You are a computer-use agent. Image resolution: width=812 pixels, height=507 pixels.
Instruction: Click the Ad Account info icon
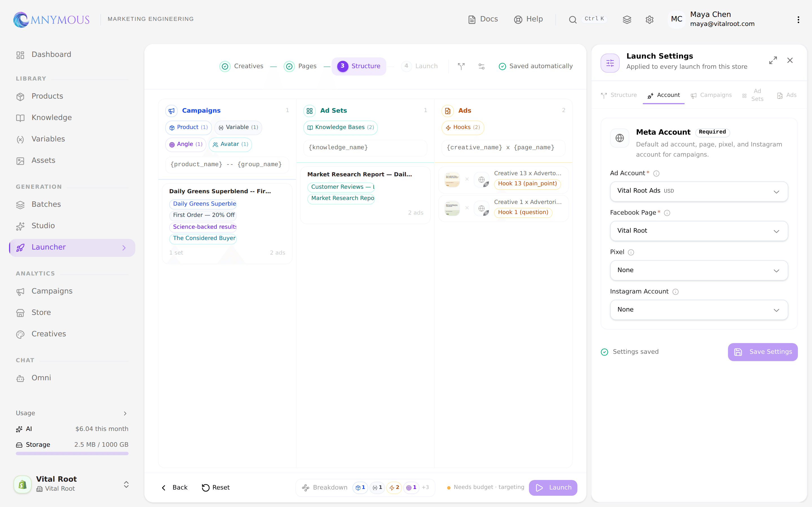(656, 173)
